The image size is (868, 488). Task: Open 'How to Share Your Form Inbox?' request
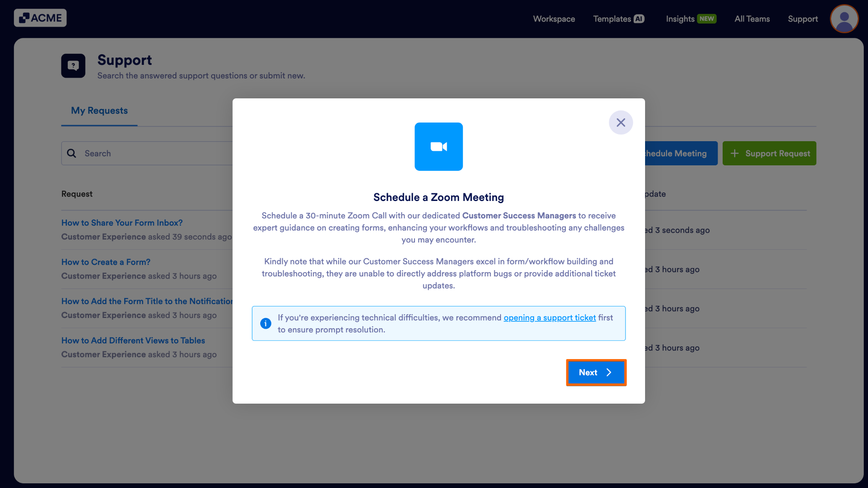pos(122,222)
